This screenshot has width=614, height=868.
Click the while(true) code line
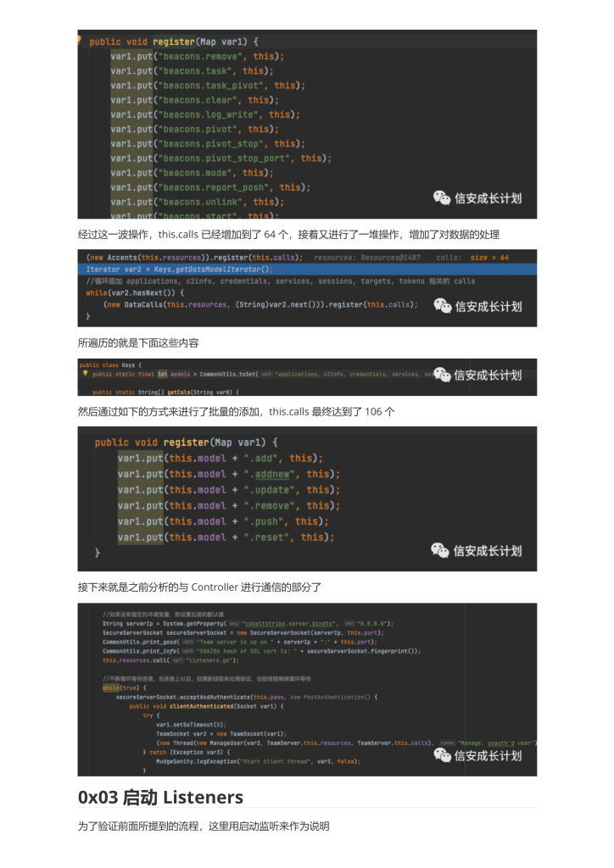(x=125, y=687)
